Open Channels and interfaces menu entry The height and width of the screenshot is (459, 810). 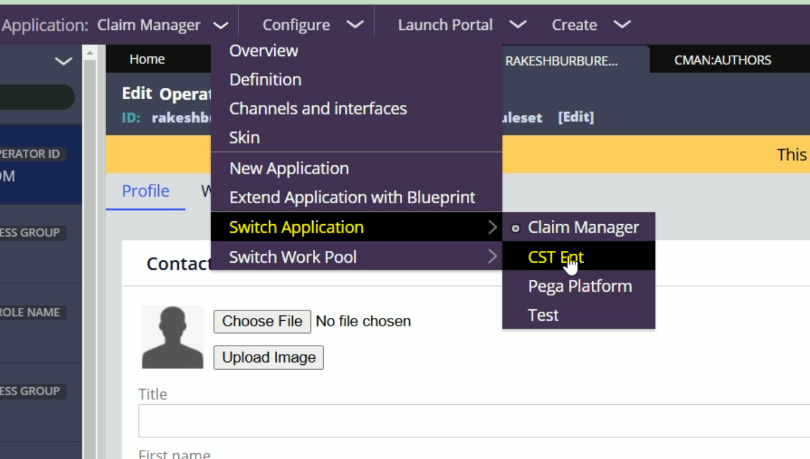coord(318,108)
